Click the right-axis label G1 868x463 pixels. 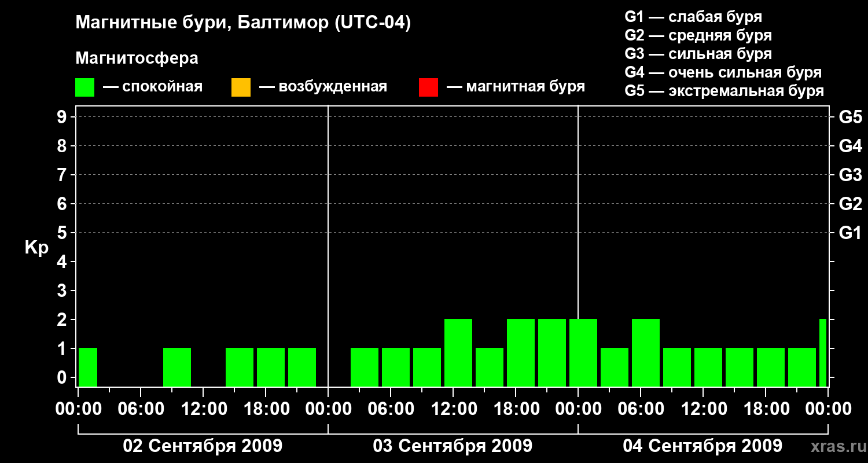coord(850,233)
